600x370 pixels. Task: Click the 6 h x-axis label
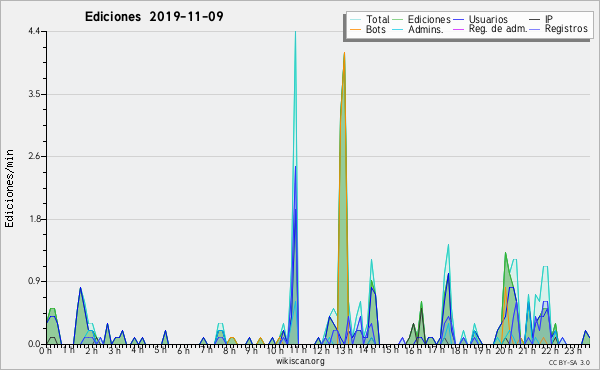pos(183,350)
